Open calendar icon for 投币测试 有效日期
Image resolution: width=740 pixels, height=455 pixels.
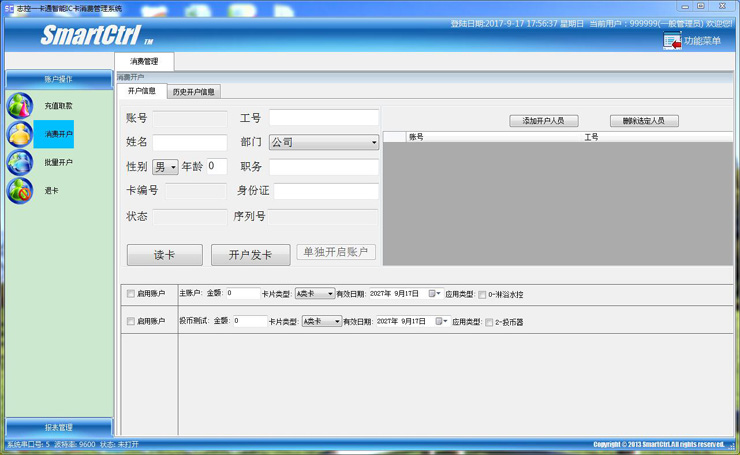pyautogui.click(x=441, y=322)
